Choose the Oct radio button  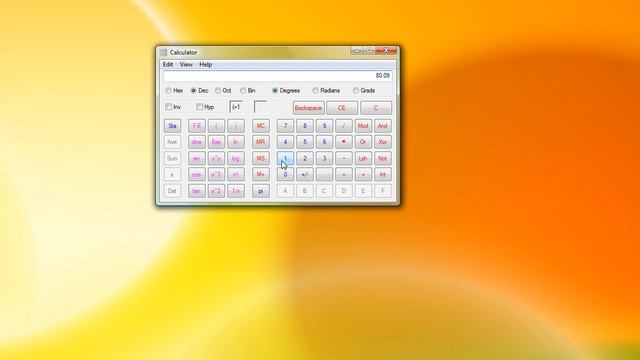click(x=223, y=91)
